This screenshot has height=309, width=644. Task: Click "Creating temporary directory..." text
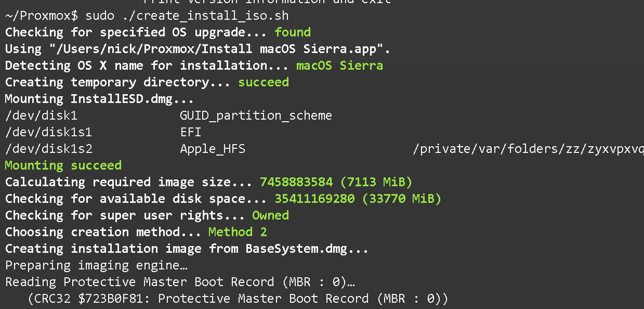point(118,82)
